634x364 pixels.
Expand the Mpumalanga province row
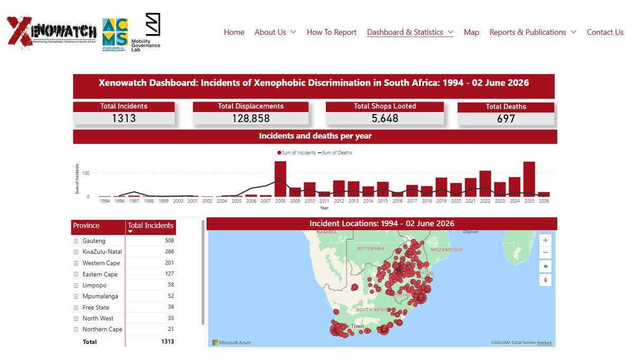[x=76, y=296]
